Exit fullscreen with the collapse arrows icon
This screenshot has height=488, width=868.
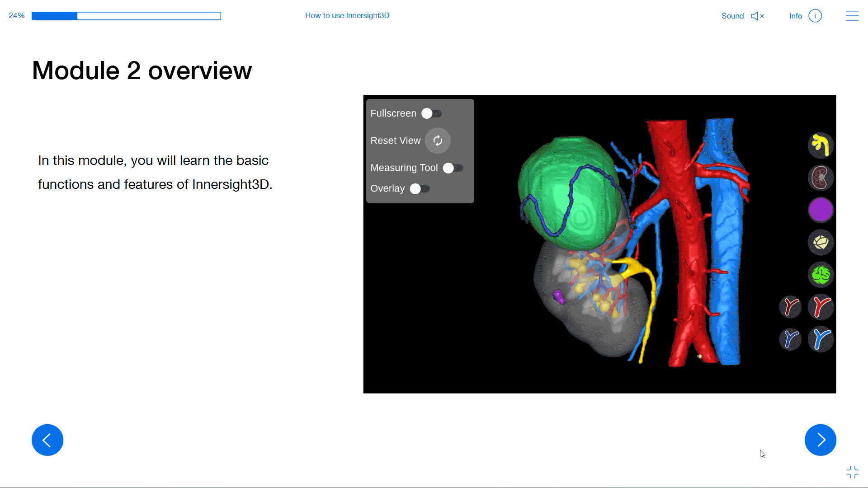853,472
